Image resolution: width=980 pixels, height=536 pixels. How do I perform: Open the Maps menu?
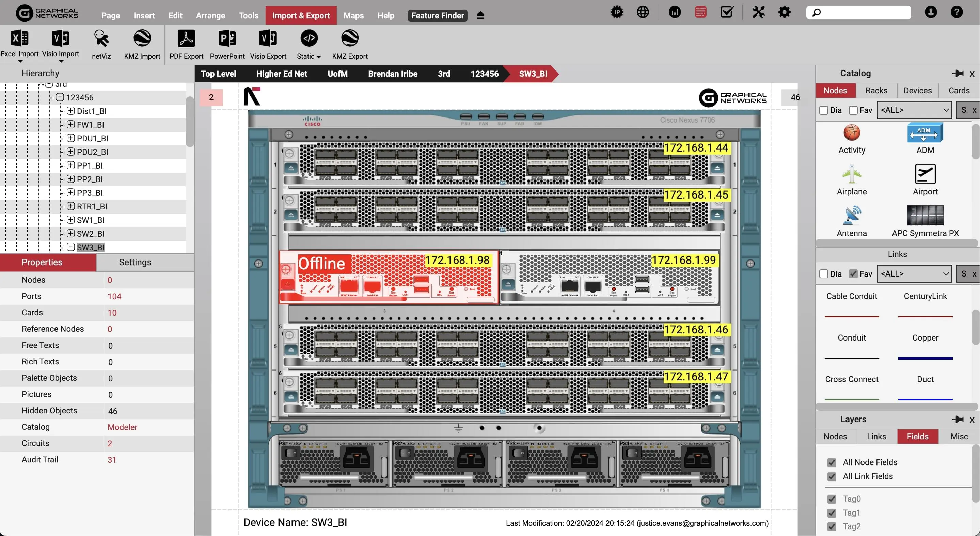click(353, 16)
